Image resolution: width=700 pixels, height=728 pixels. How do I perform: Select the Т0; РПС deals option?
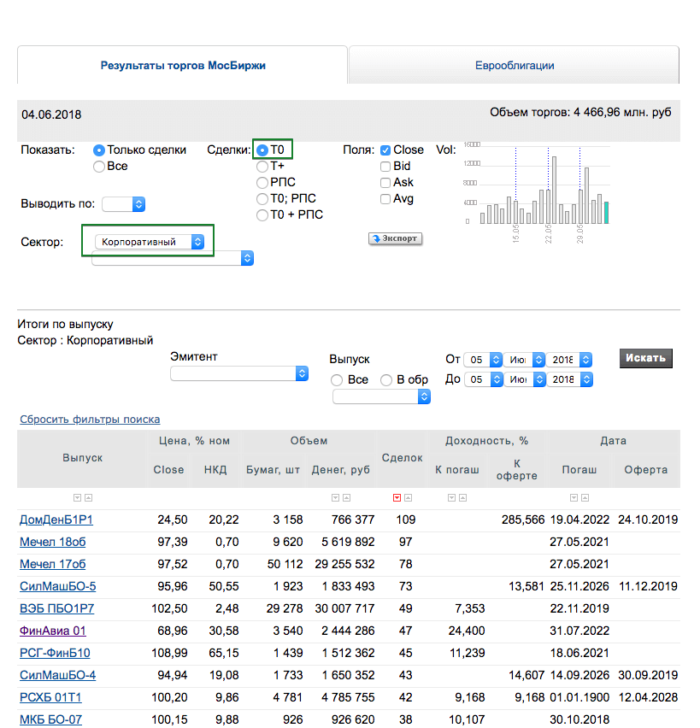click(x=262, y=199)
